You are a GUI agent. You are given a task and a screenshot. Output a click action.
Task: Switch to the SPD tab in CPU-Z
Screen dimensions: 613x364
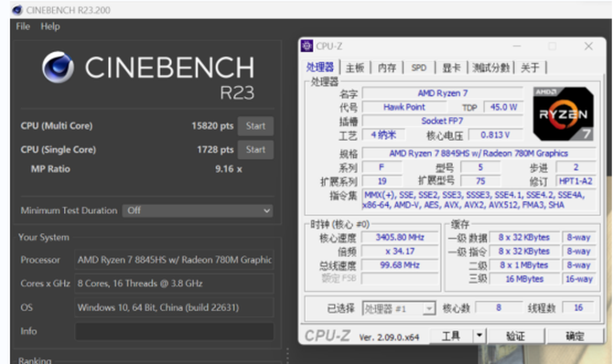point(419,68)
